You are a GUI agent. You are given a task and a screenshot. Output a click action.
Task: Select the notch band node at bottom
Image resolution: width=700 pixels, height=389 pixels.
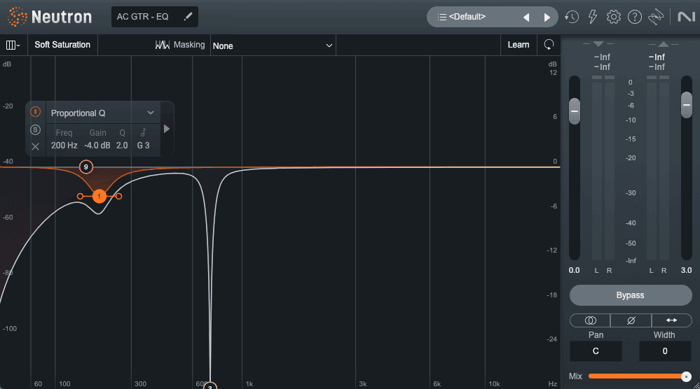pyautogui.click(x=210, y=385)
